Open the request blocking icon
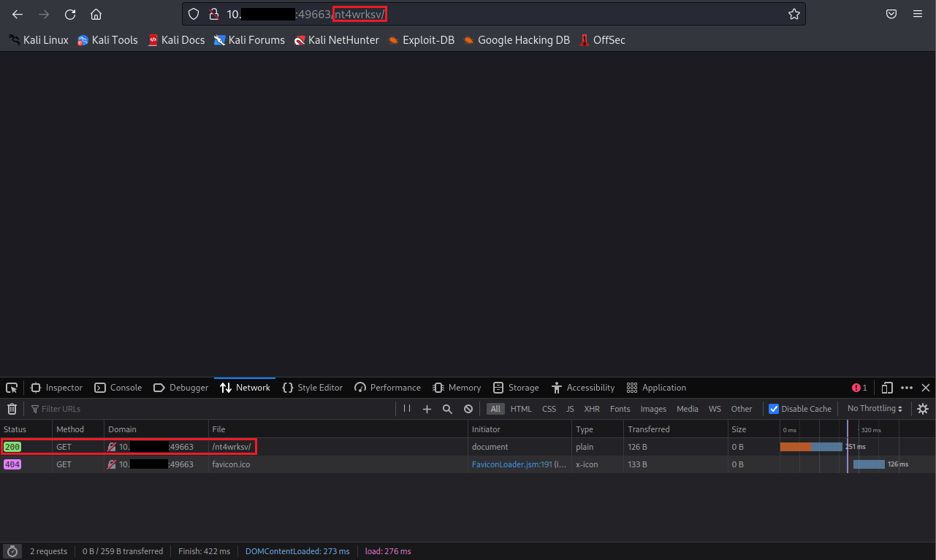This screenshot has height=560, width=936. click(x=468, y=409)
